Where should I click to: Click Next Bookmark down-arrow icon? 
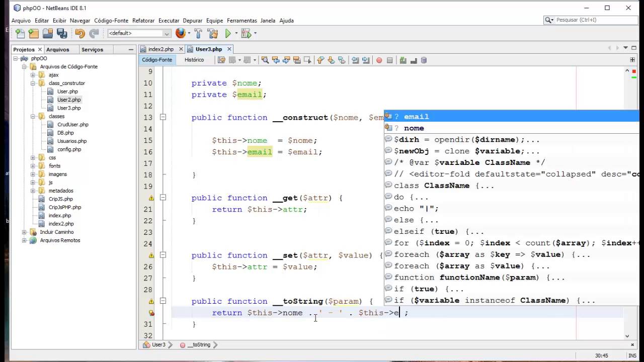click(331, 60)
